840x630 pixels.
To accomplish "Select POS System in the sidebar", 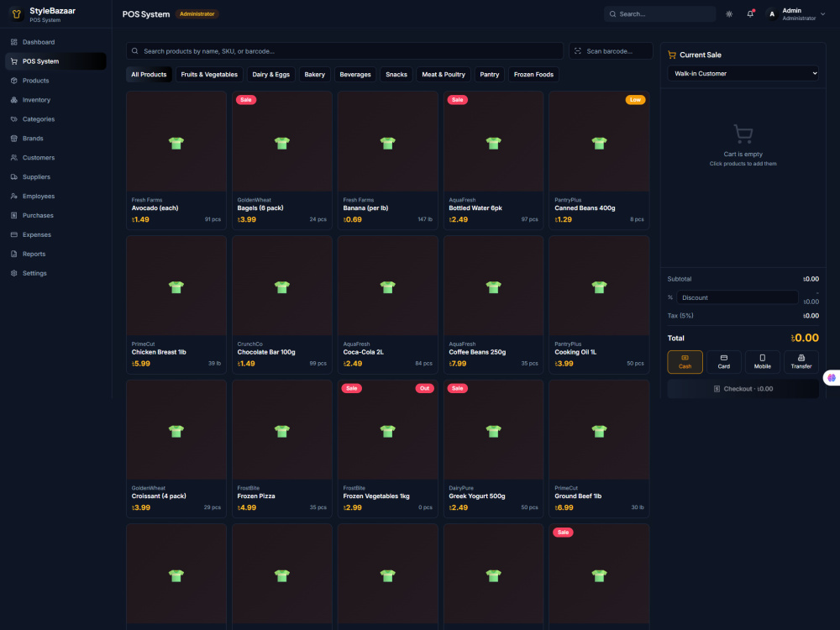I will click(x=55, y=61).
